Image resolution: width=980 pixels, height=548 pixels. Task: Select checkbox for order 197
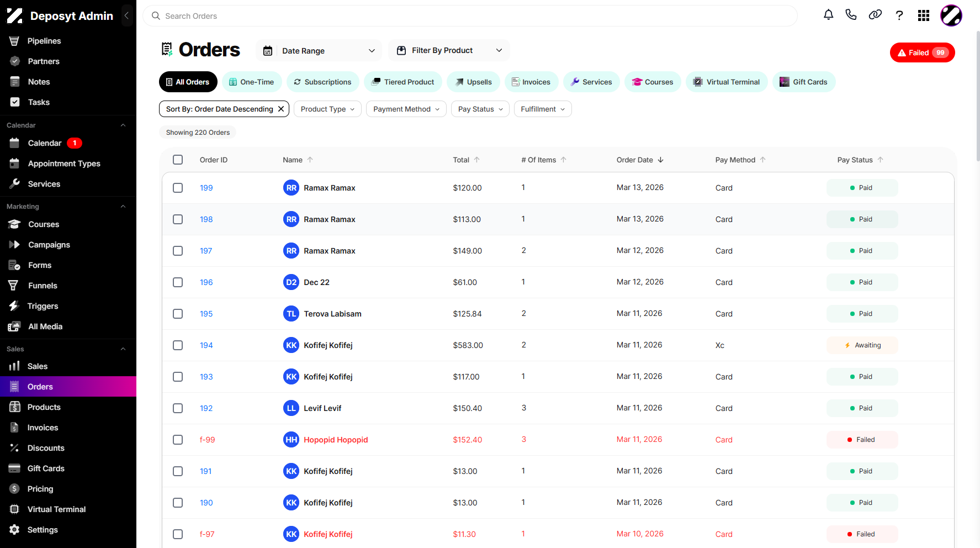point(178,251)
